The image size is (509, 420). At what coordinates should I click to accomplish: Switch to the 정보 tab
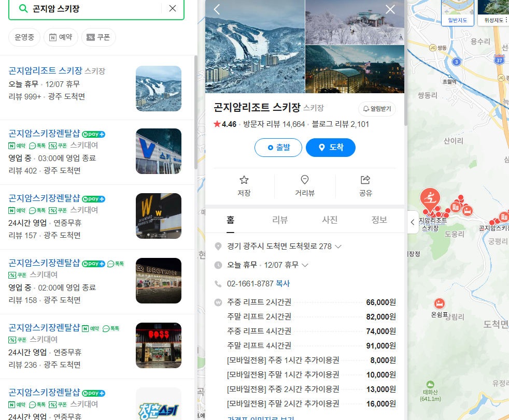tap(379, 220)
